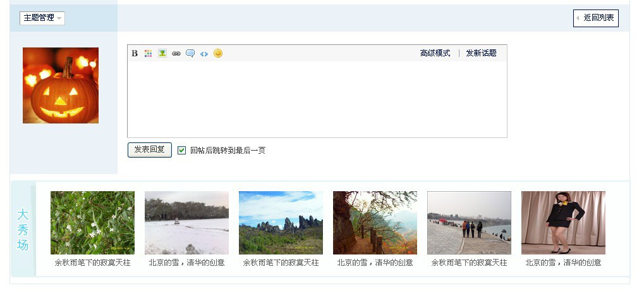
Task: Click inside the reply text area
Action: 317,99
